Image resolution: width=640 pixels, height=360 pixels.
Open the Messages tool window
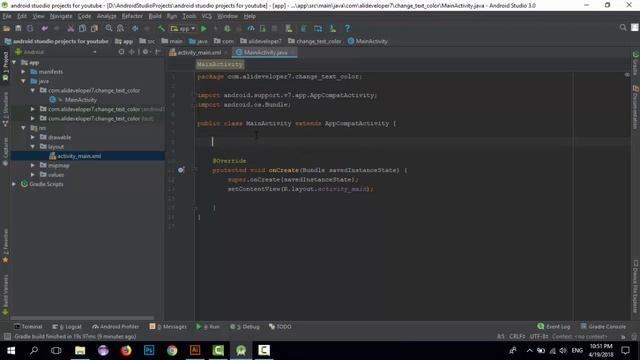pos(168,327)
